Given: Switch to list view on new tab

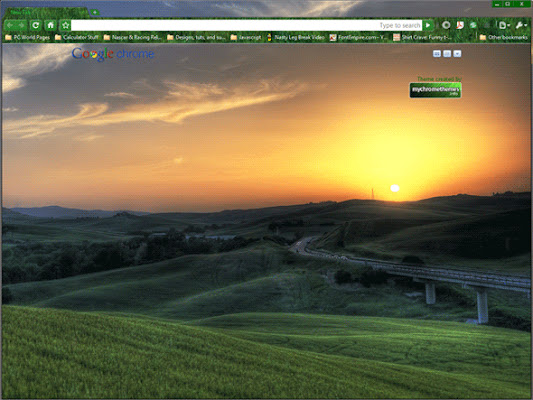Looking at the screenshot, I should tap(447, 54).
